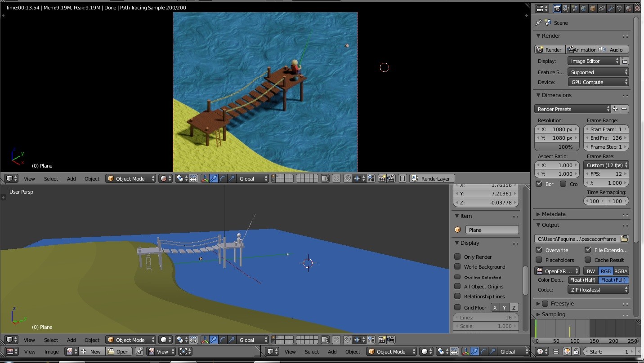This screenshot has height=363, width=644.
Task: Toggle proportional editing icon in the upper viewport header
Action: pos(336,178)
